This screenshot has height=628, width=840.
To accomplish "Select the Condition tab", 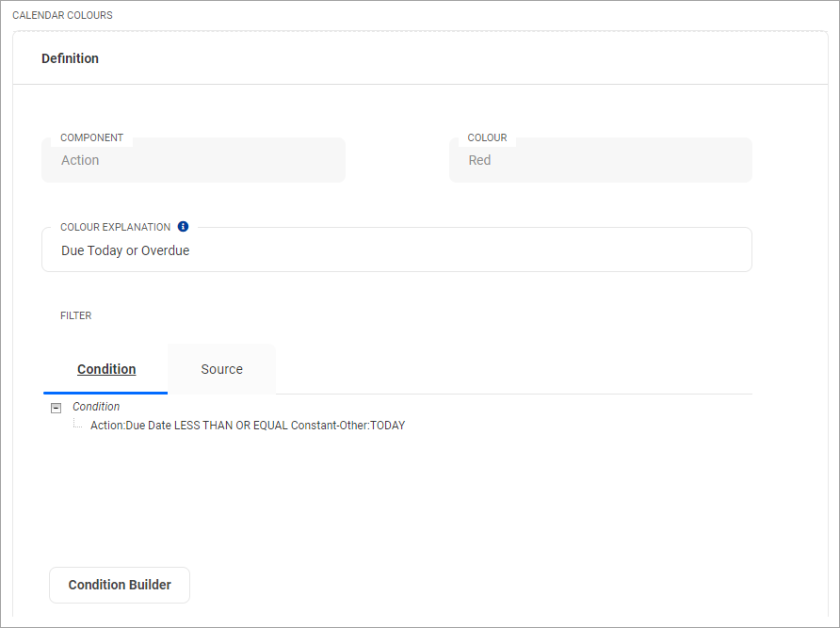I will tap(106, 369).
